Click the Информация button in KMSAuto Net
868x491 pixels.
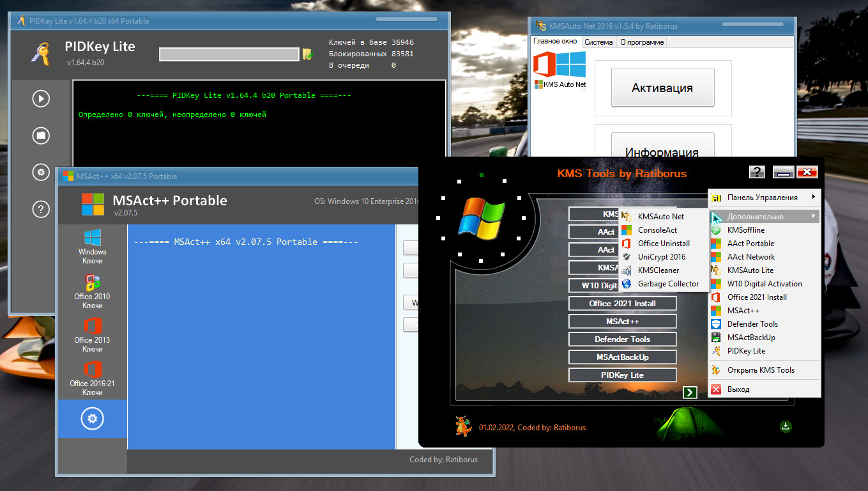pos(662,146)
